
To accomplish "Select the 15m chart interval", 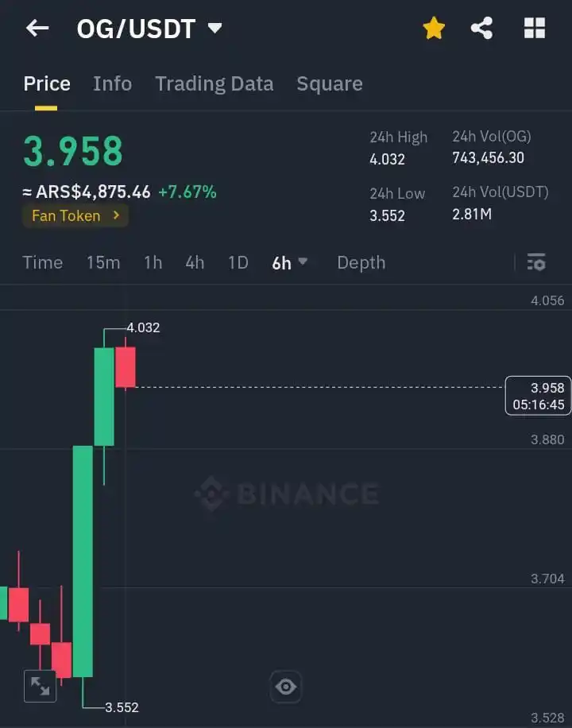I will (103, 263).
